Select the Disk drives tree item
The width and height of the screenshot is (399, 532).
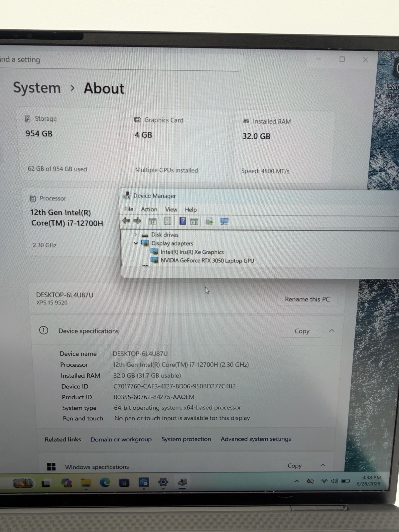pyautogui.click(x=165, y=234)
